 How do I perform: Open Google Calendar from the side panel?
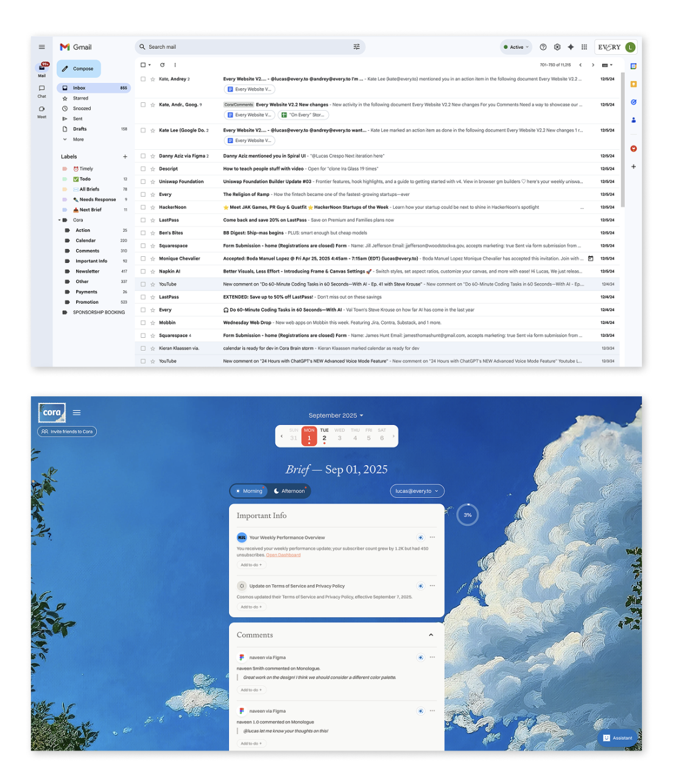coord(633,67)
